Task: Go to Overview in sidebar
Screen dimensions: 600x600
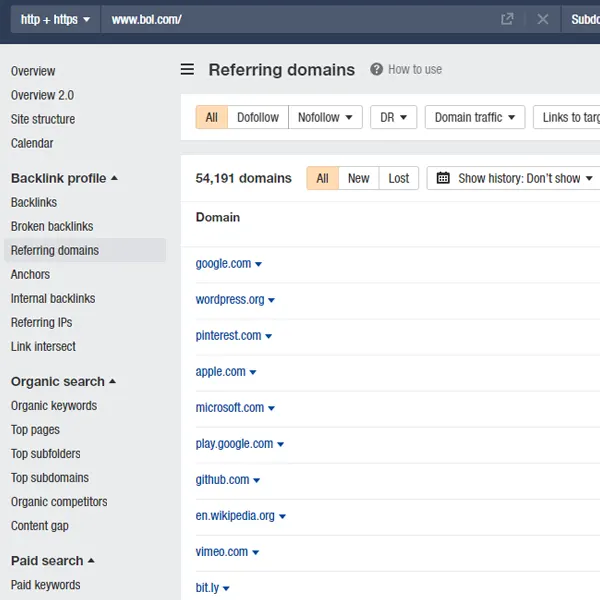Action: click(x=33, y=71)
